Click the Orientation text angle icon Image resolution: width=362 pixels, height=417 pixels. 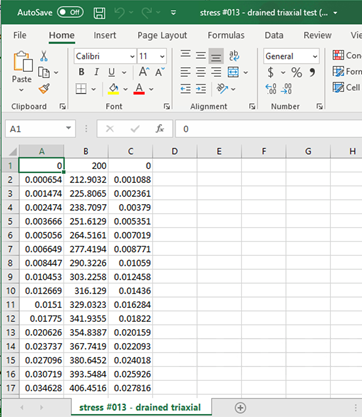(222, 89)
